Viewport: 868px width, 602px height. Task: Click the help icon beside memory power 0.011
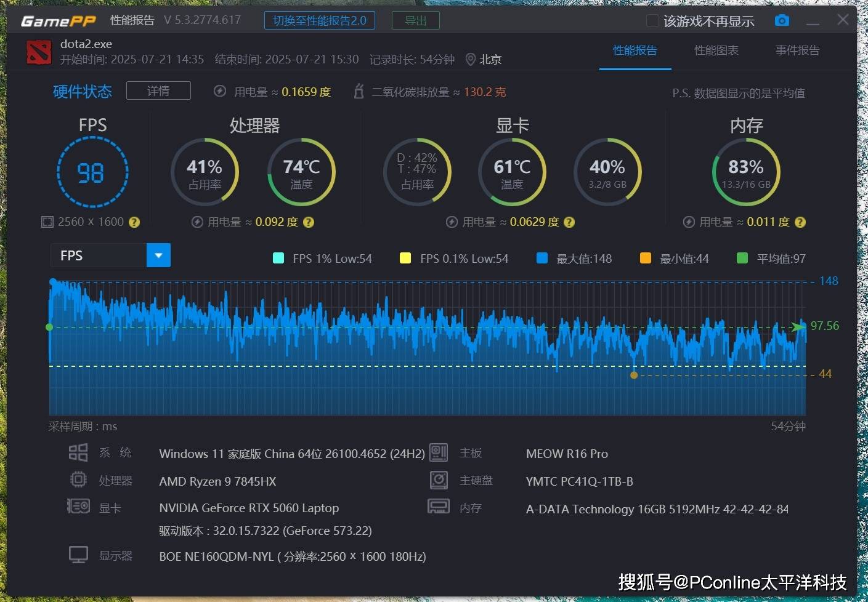coord(800,222)
